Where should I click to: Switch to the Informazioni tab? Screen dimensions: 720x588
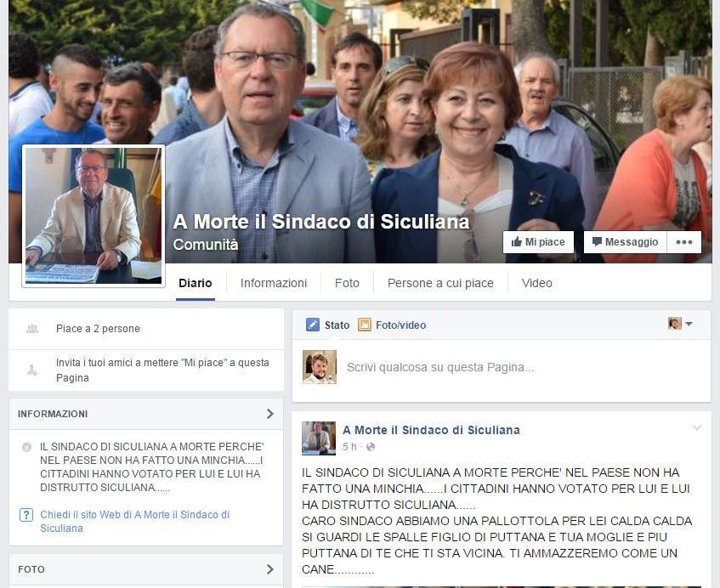[274, 283]
